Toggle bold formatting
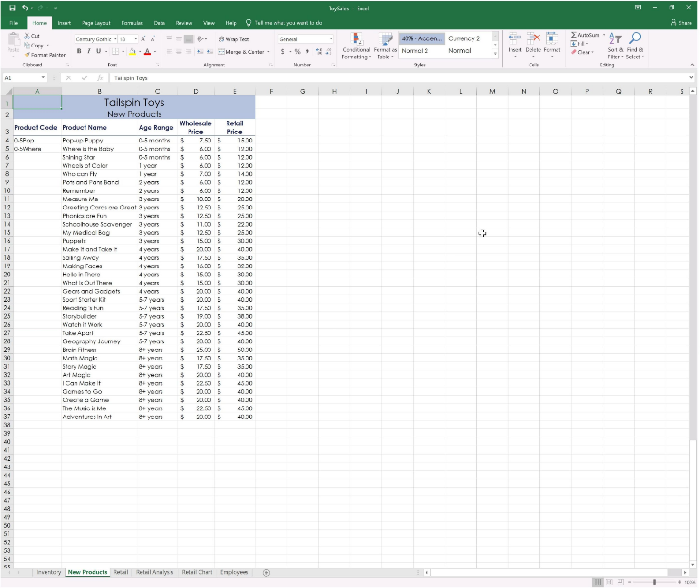 tap(79, 51)
